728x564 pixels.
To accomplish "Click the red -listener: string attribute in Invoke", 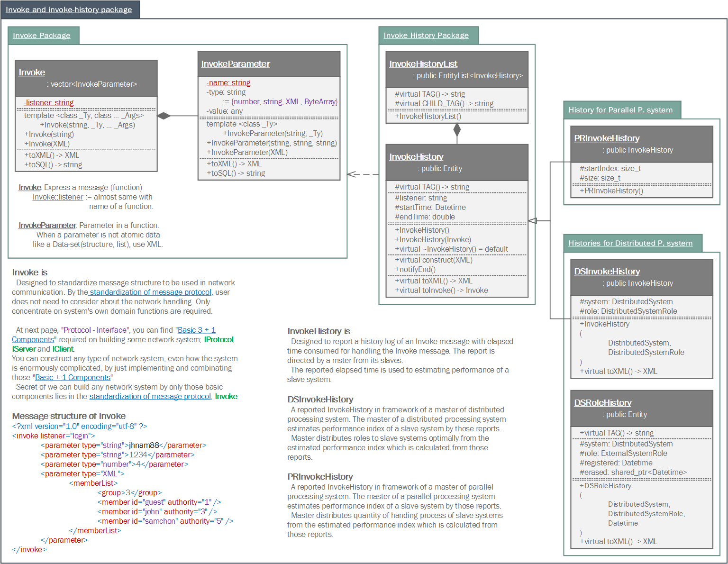I will pyautogui.click(x=49, y=102).
